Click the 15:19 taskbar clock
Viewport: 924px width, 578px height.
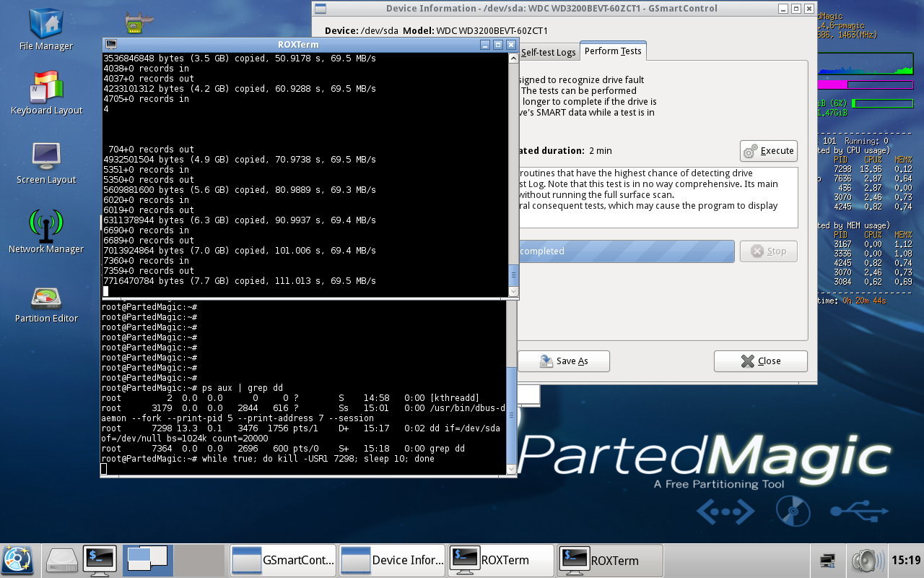coord(906,560)
